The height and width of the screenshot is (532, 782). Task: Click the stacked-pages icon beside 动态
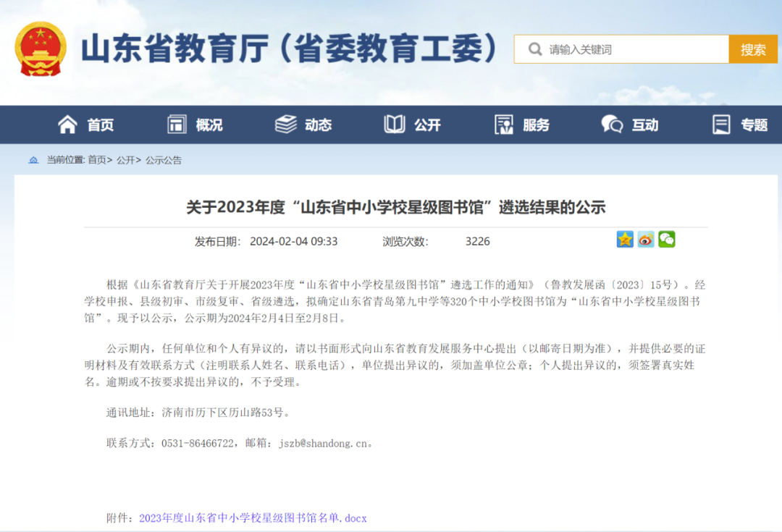click(285, 124)
